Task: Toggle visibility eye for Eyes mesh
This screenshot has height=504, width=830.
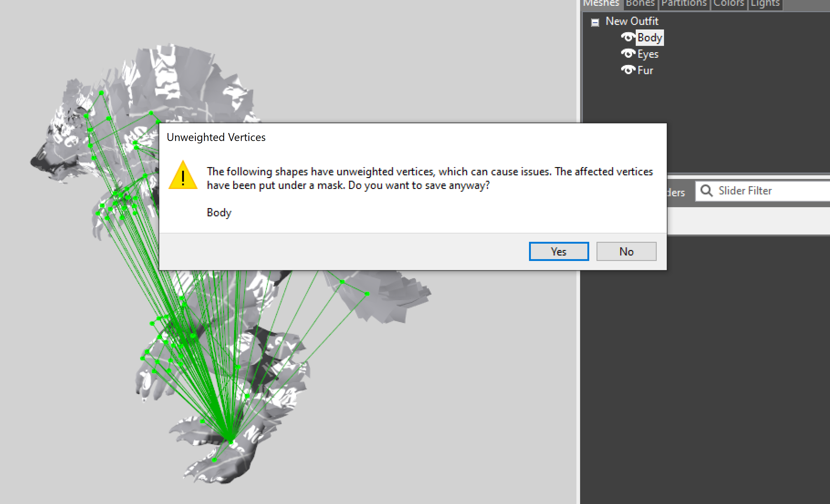Action: (628, 53)
